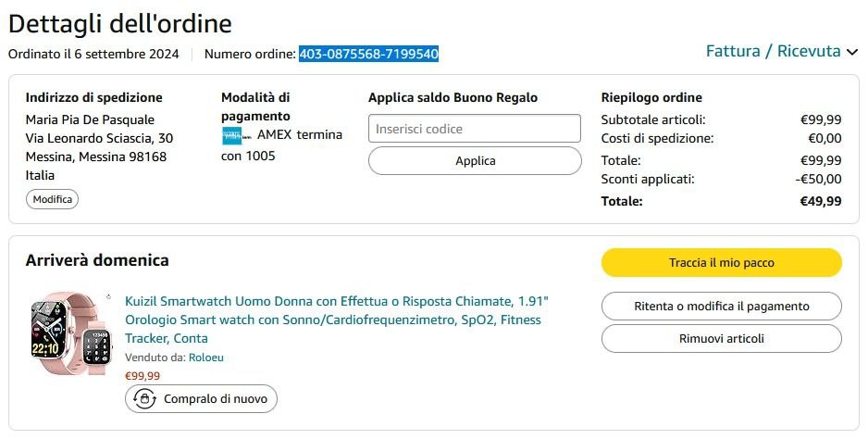Viewport: 868px width, 439px height.
Task: Open the Kuizil smartwatch product thumbnail
Action: [68, 336]
